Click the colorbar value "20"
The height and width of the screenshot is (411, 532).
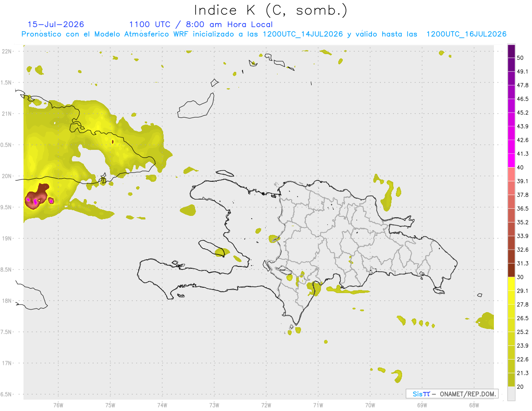click(x=521, y=387)
